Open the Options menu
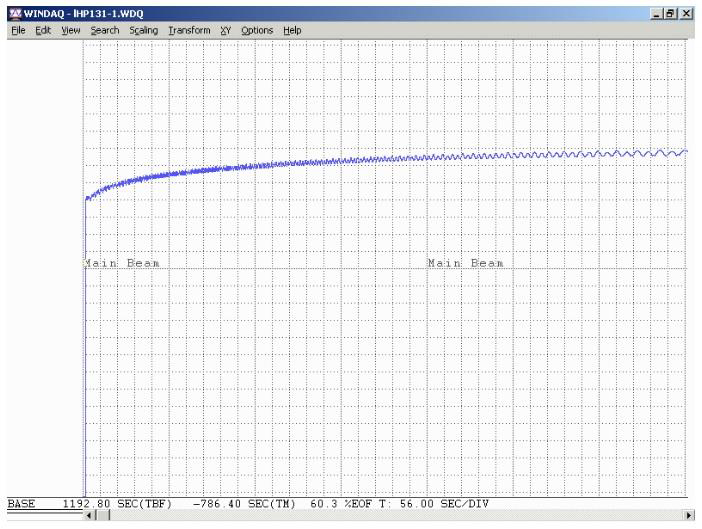Viewport: 702px width, 529px height. 257,30
